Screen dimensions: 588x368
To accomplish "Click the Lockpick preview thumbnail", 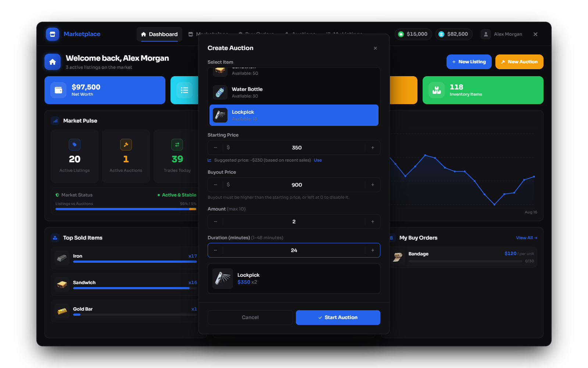I will tap(223, 279).
